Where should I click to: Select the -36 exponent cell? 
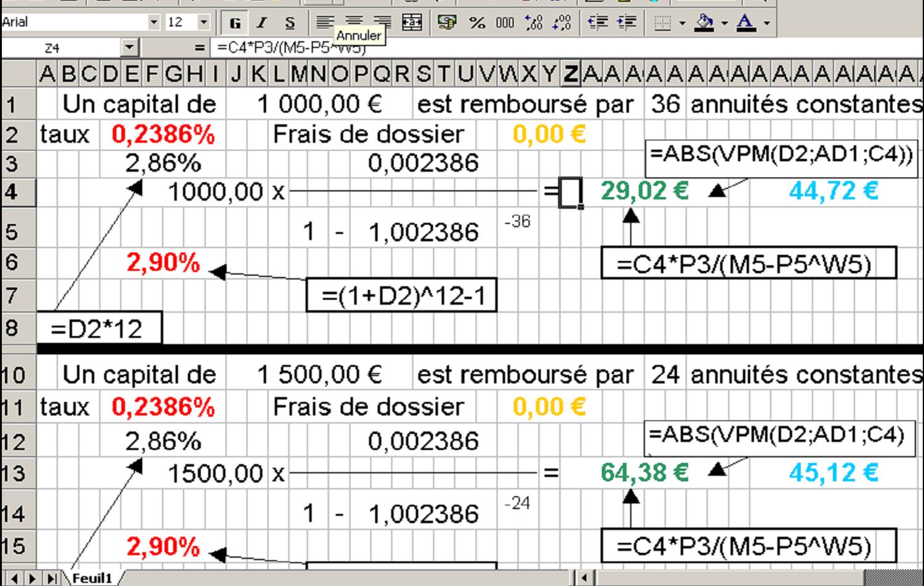click(x=517, y=222)
